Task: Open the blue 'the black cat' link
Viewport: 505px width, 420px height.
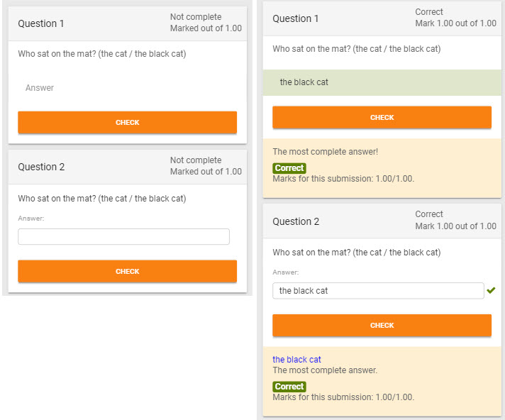Action: click(x=296, y=360)
